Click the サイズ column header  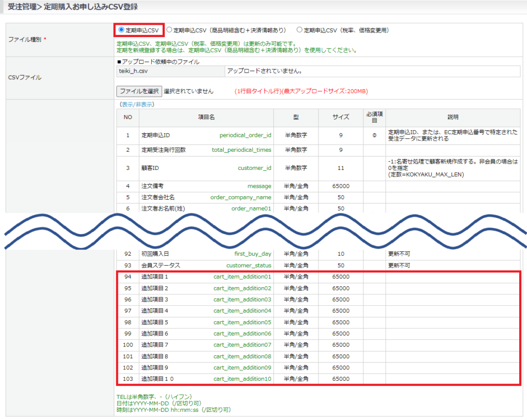tap(341, 117)
